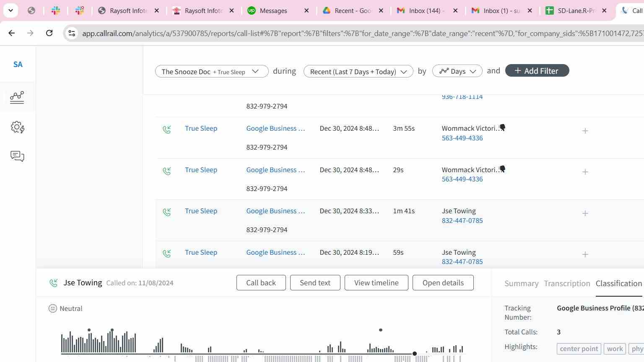The height and width of the screenshot is (362, 644).
Task: Open True Sleep link in 3m 55s row
Action: pos(201,128)
